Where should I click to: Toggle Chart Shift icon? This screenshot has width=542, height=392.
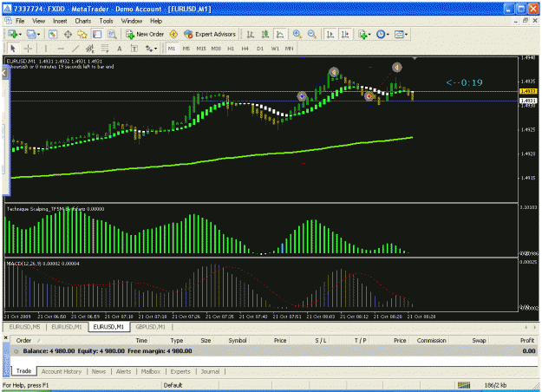(345, 34)
